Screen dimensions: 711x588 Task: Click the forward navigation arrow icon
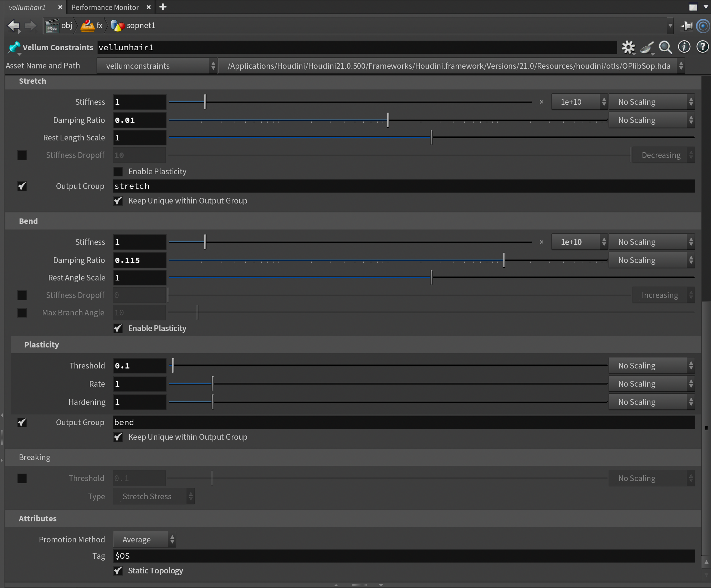tap(31, 26)
